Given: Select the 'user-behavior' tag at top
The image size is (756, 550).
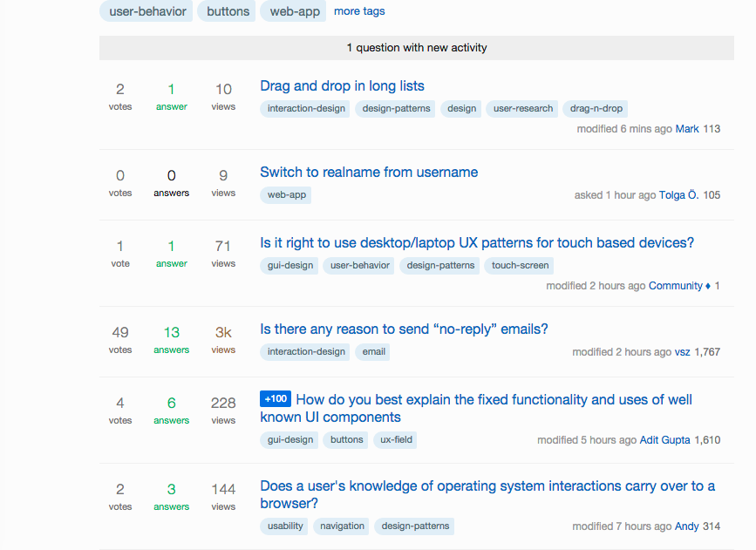Looking at the screenshot, I should (x=146, y=11).
